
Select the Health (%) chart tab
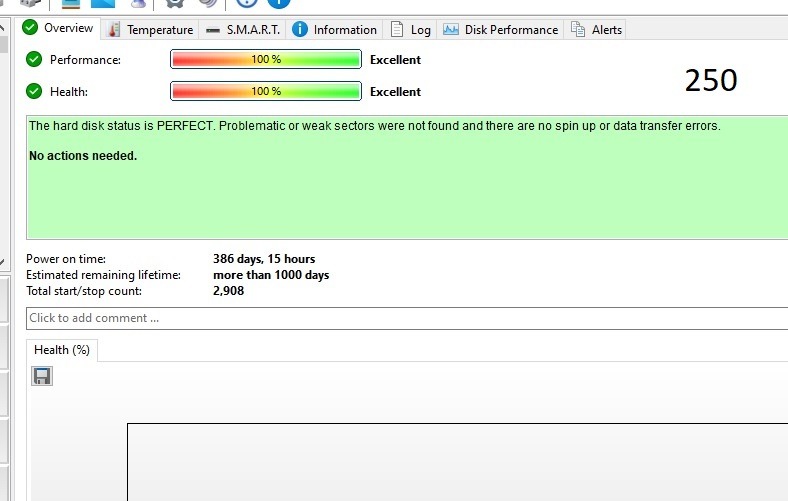point(62,350)
